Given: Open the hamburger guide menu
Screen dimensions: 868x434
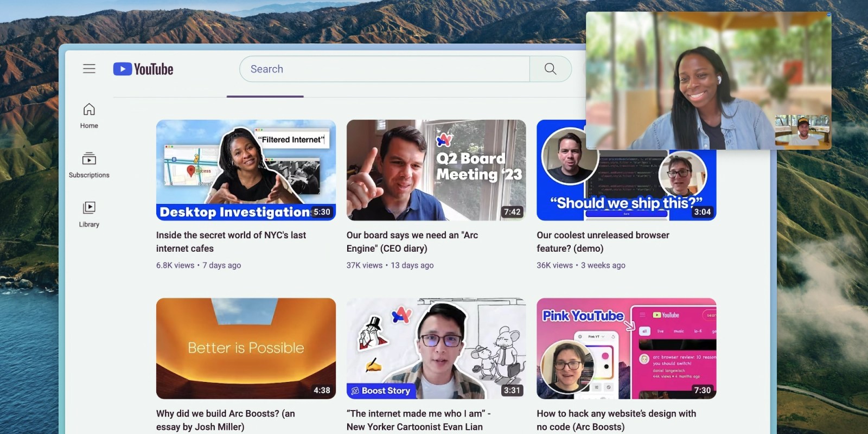Looking at the screenshot, I should click(89, 69).
